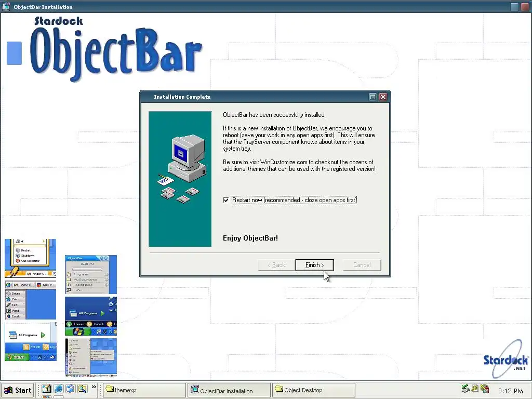Open the Start menu
The width and height of the screenshot is (532, 399).
coord(17,390)
